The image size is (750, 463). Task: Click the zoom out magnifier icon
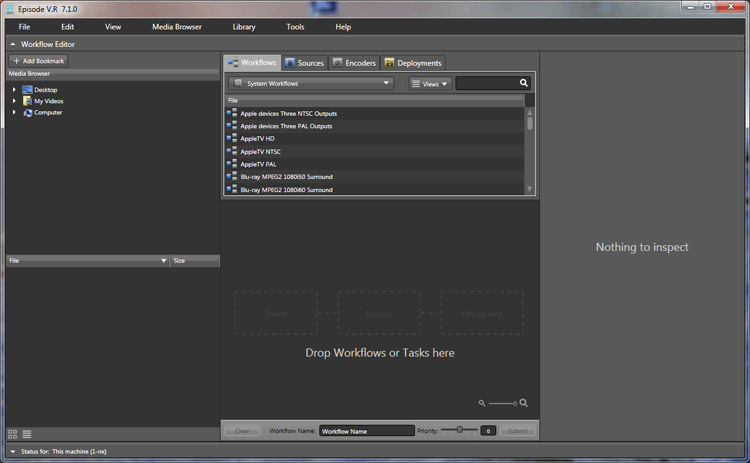pos(482,403)
